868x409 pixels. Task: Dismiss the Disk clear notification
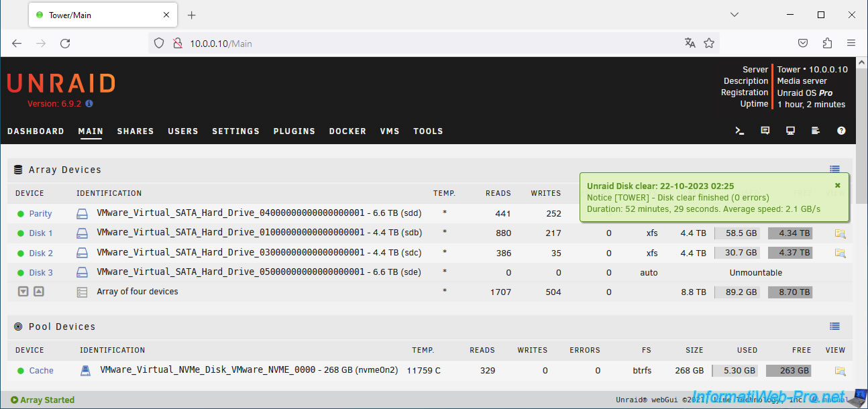(x=837, y=186)
